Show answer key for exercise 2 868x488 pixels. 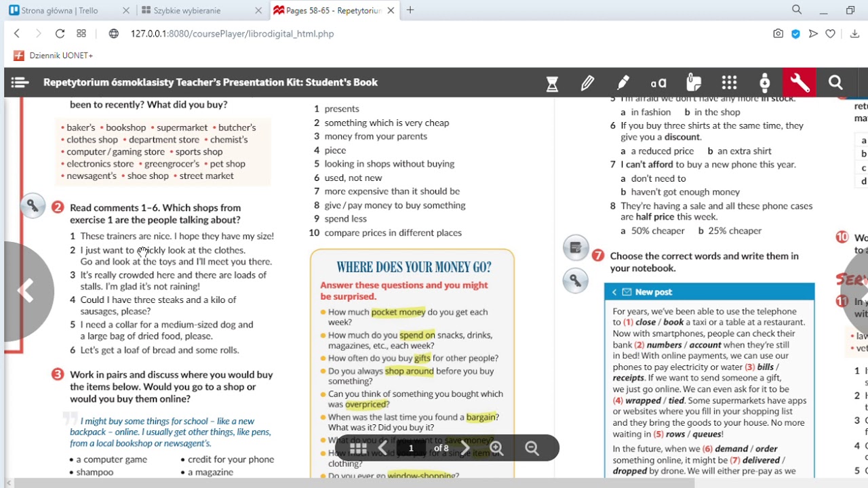point(33,206)
